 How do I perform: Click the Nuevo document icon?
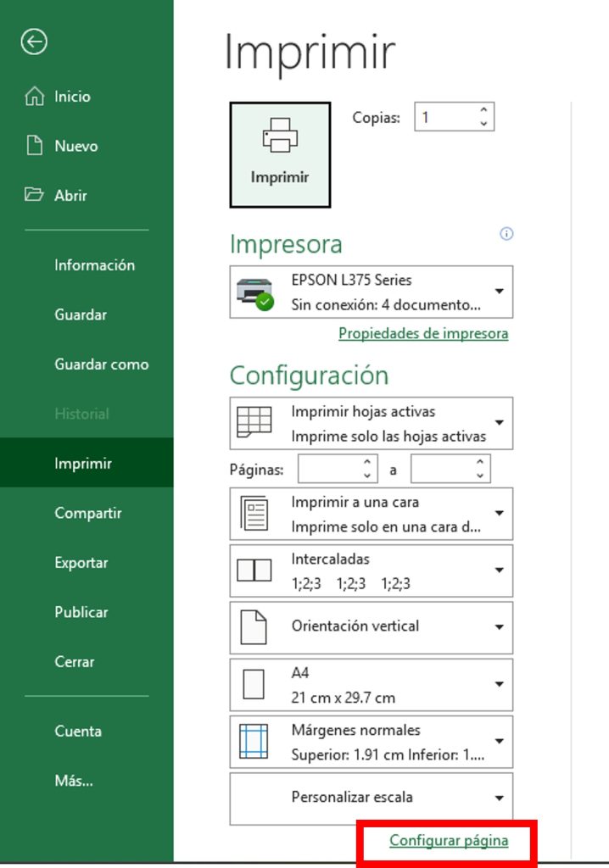tap(34, 146)
